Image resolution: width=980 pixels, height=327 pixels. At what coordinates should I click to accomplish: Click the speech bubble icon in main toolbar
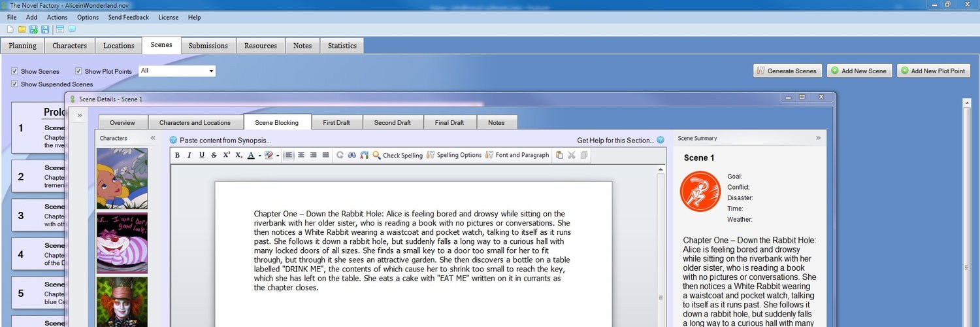point(72,29)
